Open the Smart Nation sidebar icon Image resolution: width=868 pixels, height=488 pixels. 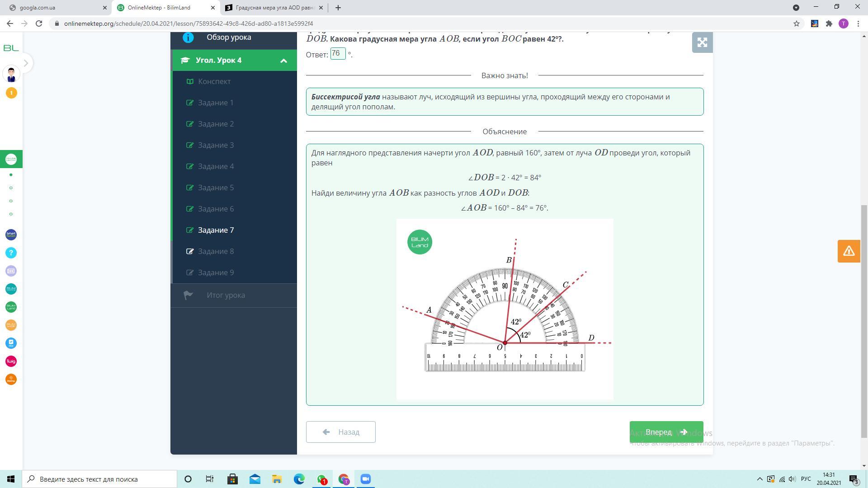[x=11, y=235]
